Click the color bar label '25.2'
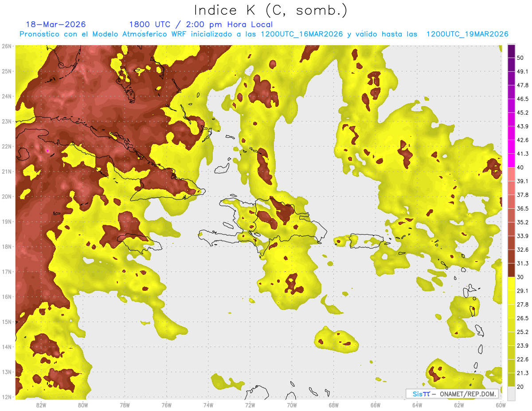Image resolution: width=532 pixels, height=411 pixels. coord(523,332)
